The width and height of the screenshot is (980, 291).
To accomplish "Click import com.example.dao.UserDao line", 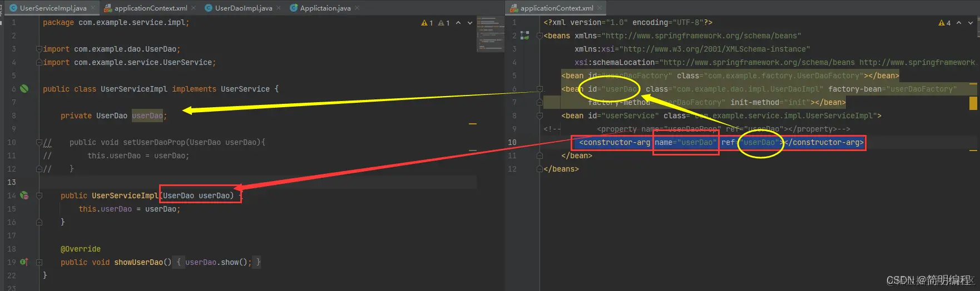I will click(112, 49).
